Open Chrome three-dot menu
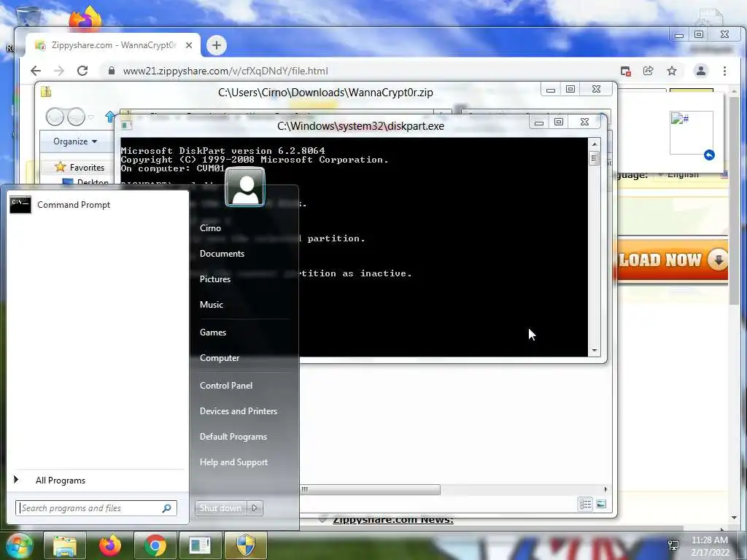747x560 pixels. 724,71
